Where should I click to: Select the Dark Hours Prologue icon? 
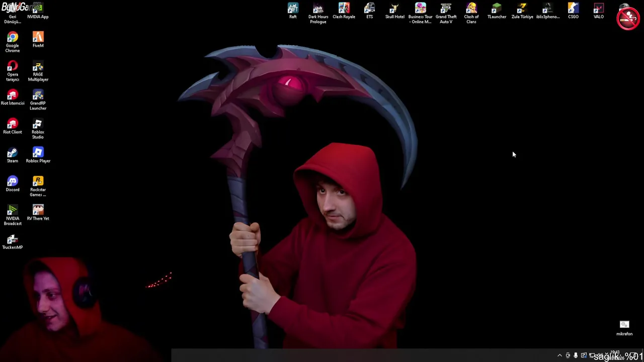tap(318, 13)
